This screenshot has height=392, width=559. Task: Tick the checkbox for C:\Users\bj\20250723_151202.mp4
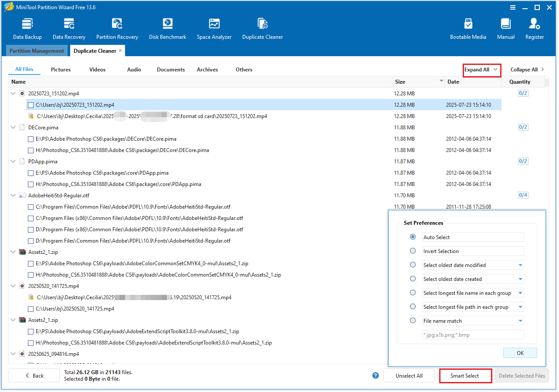[x=31, y=105]
